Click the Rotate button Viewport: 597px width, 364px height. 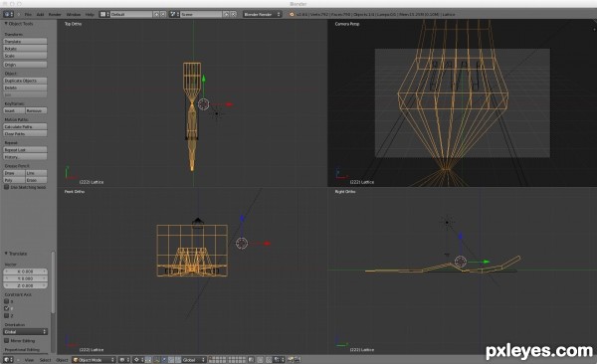click(x=25, y=49)
